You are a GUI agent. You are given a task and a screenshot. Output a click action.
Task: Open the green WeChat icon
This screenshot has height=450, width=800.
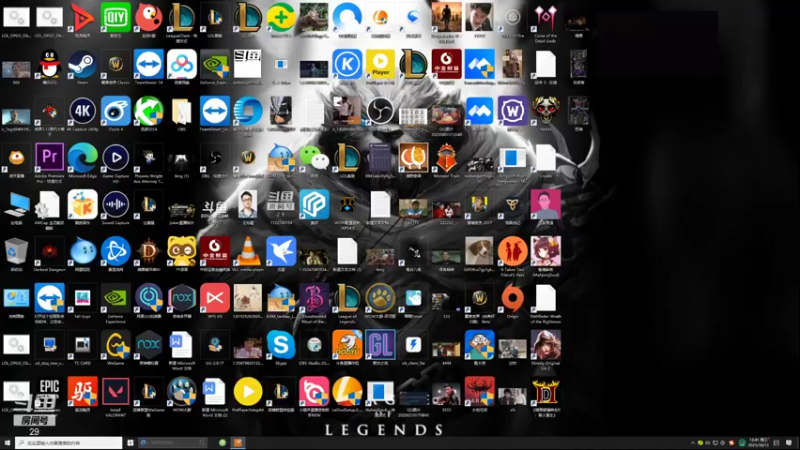314,157
